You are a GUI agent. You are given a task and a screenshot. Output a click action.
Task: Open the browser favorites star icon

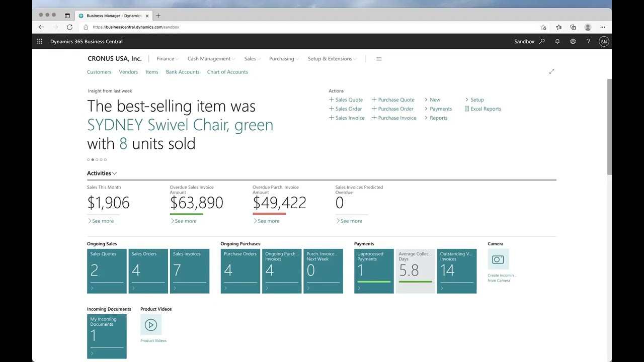[558, 27]
